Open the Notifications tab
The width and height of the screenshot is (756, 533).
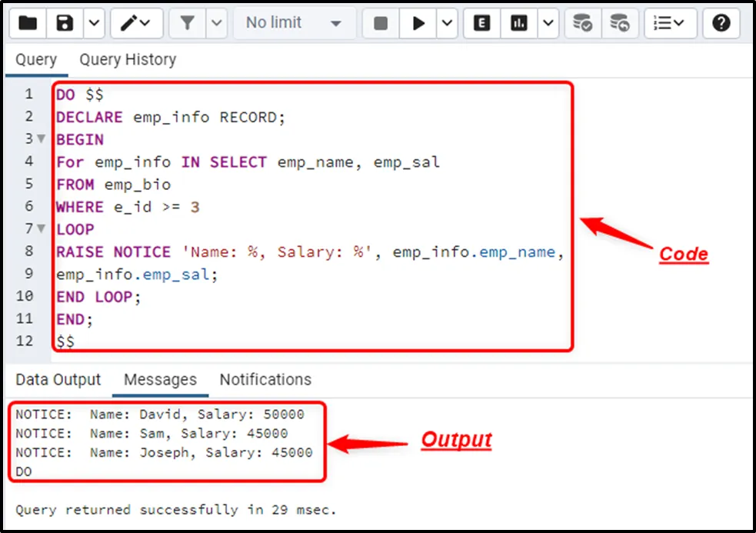point(265,380)
